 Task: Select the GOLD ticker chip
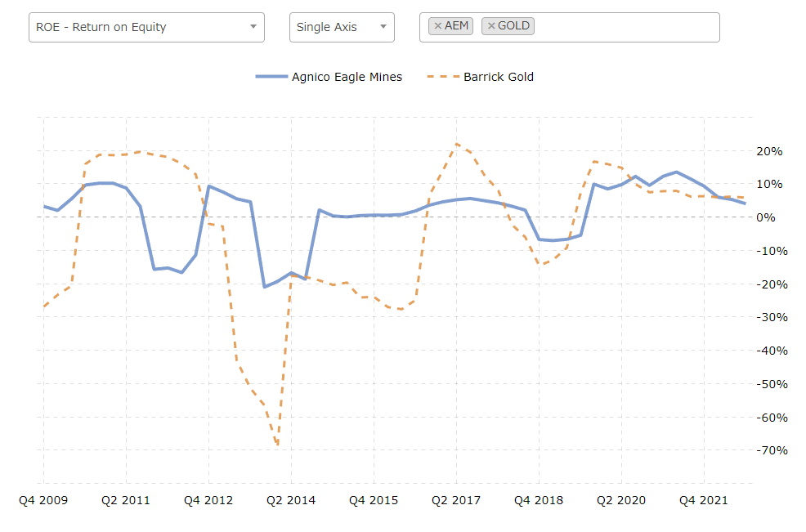[508, 25]
